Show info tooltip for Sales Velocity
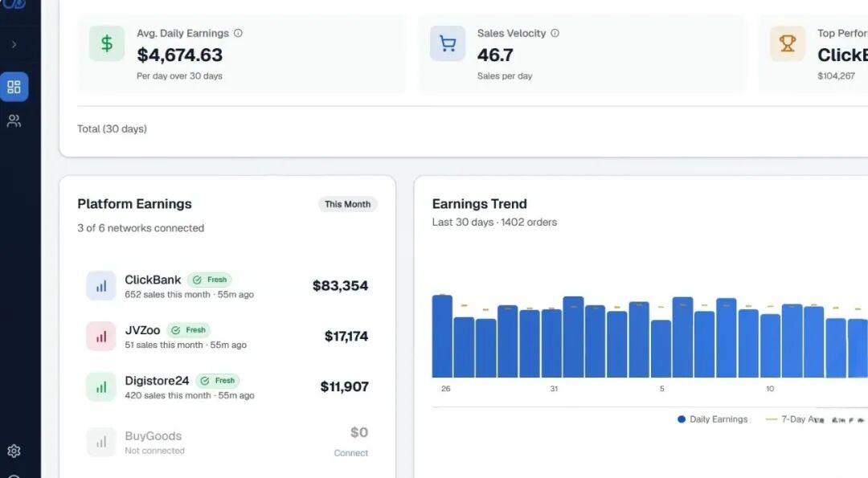This screenshot has height=478, width=868. click(x=555, y=33)
